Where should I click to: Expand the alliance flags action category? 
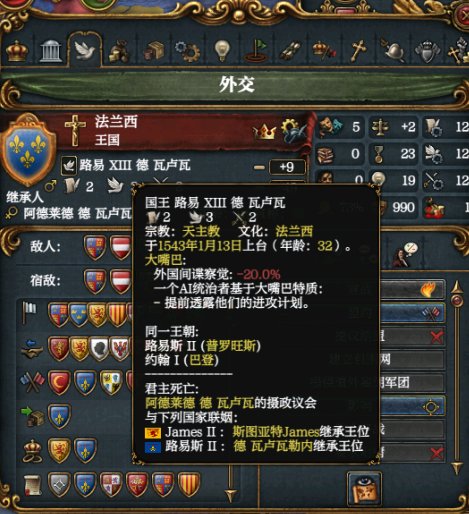point(413,313)
